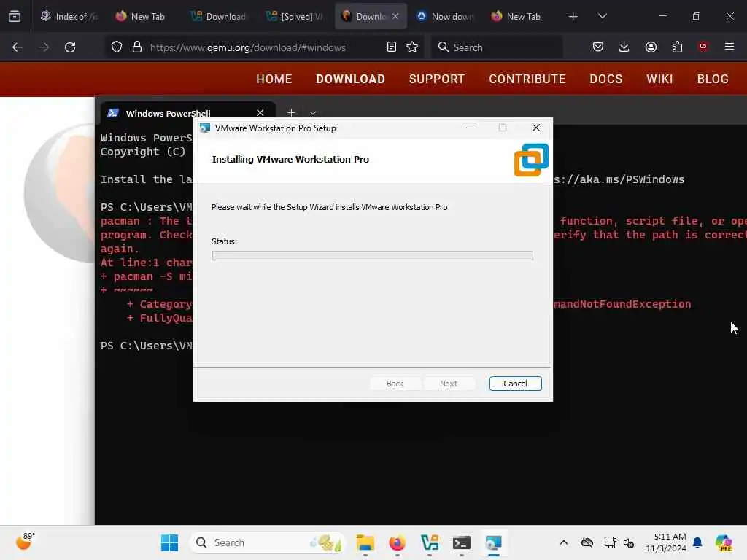The image size is (747, 560).
Task: Close the active Download tab
Action: pos(395,16)
